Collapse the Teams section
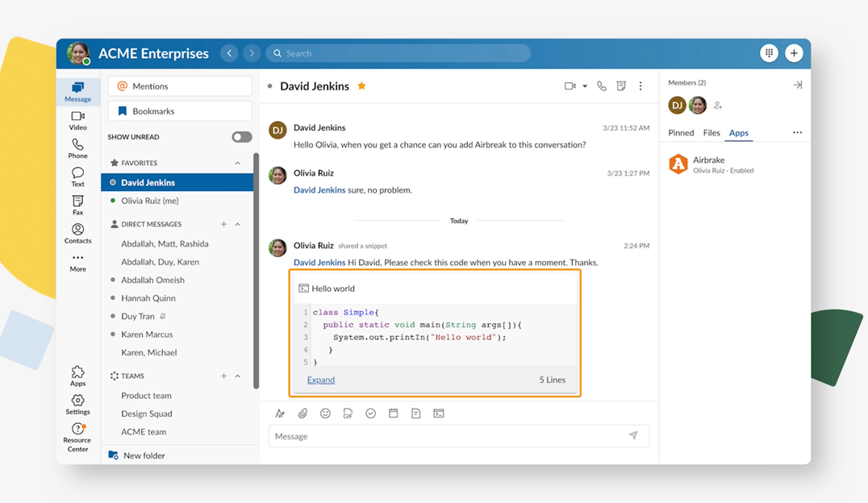 coord(239,376)
